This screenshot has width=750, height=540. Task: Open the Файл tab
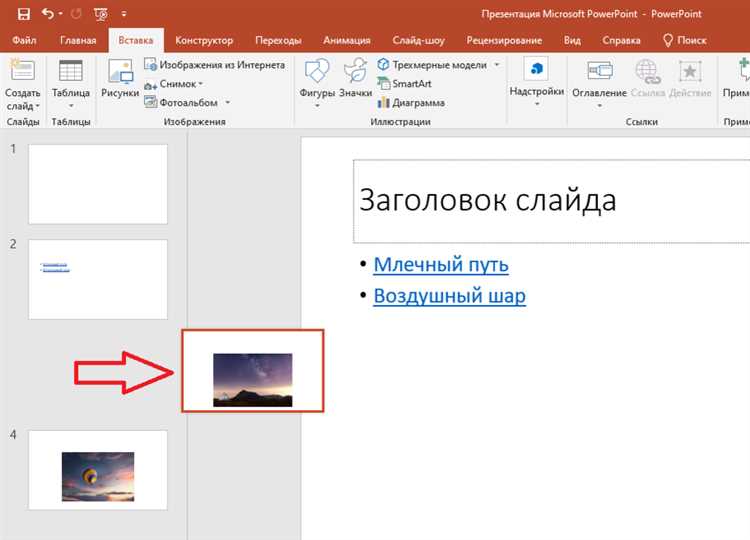[x=24, y=40]
